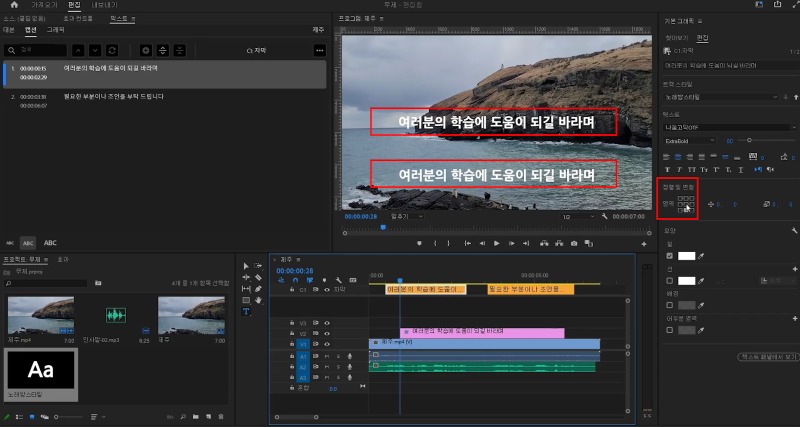Toggle snap in timeline magnet icon
Screen dimensions: 800x427
pos(295,280)
